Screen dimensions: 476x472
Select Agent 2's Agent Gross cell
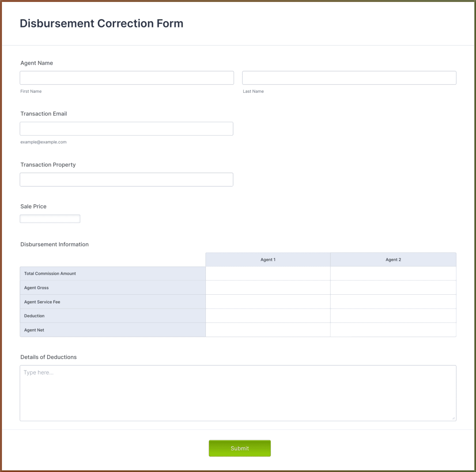pos(393,288)
